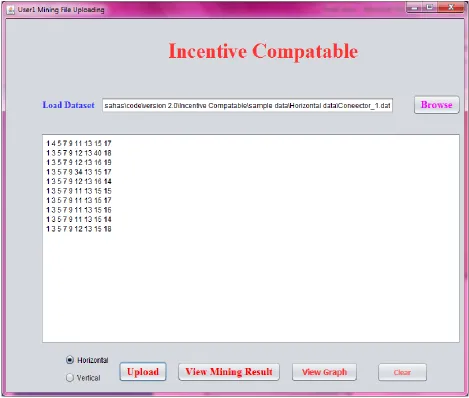The image size is (469, 398).
Task: Click the Clear button
Action: tap(402, 372)
